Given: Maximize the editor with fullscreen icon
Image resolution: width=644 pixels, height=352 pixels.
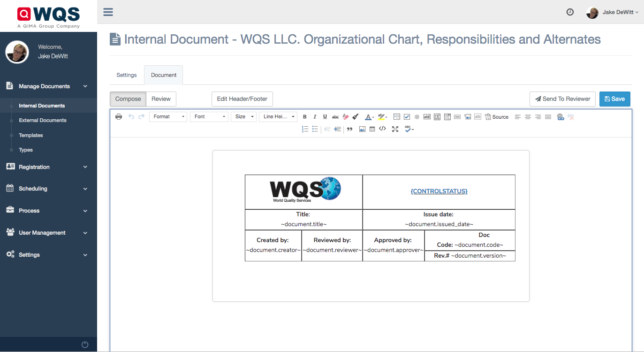Looking at the screenshot, I should coord(395,129).
